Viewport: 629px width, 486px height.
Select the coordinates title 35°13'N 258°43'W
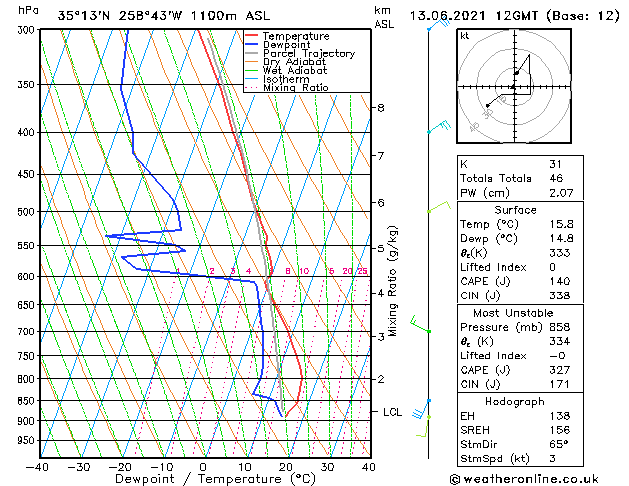point(120,16)
